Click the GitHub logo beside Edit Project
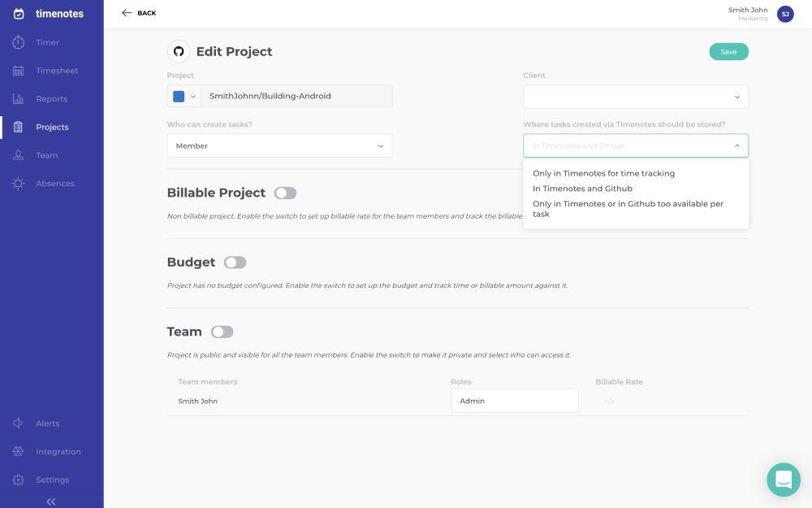The image size is (812, 508). point(179,51)
